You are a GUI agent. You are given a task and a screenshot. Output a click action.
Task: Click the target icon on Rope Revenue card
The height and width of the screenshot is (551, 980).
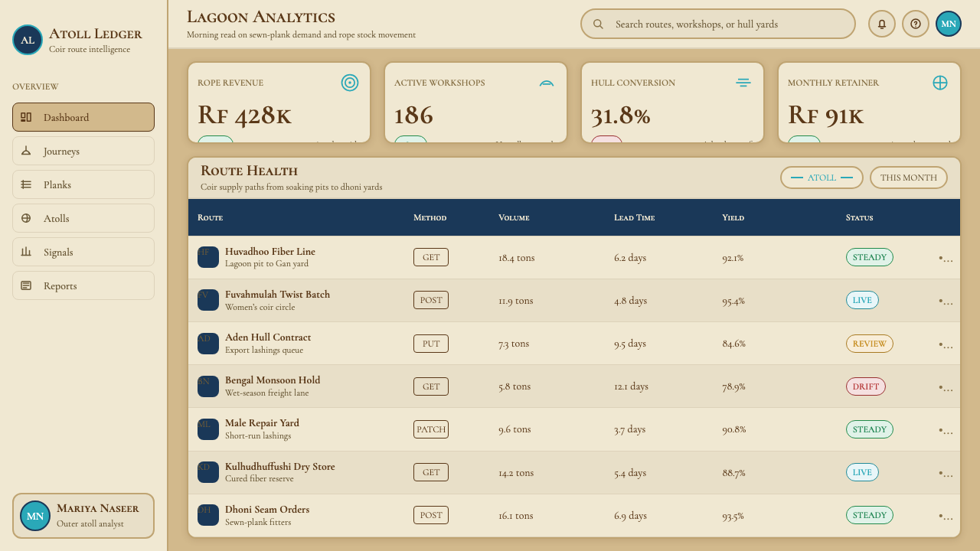click(x=350, y=83)
